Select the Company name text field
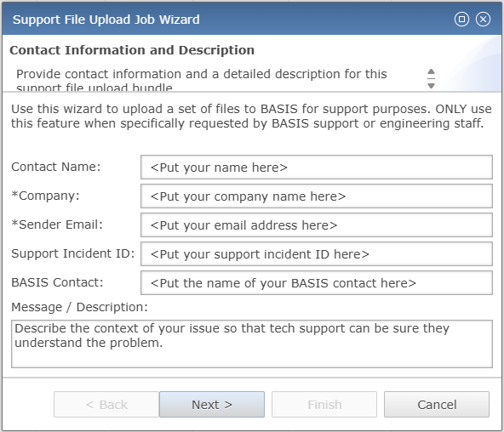The image size is (504, 432). [x=317, y=196]
